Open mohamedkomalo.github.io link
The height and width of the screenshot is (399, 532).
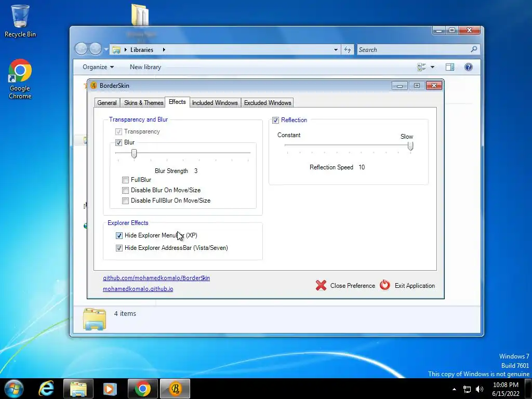click(x=138, y=289)
